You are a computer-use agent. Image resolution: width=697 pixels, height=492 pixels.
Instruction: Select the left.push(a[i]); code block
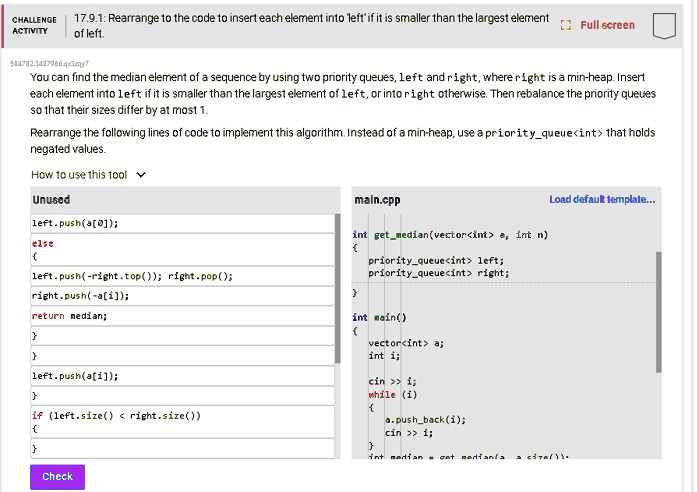pyautogui.click(x=182, y=376)
